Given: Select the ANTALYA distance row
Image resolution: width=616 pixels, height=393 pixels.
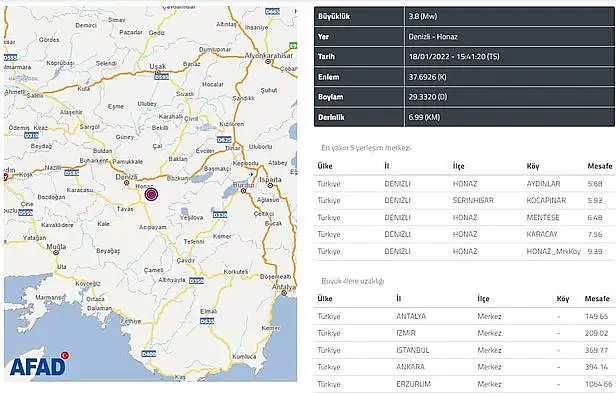Looking at the screenshot, I should 464,316.
